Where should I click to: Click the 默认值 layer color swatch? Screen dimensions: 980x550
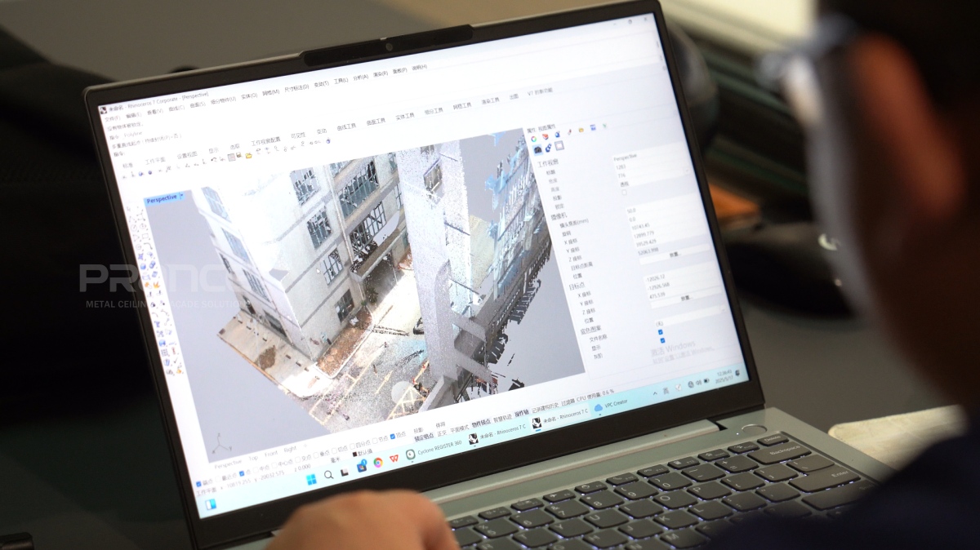pos(354,453)
